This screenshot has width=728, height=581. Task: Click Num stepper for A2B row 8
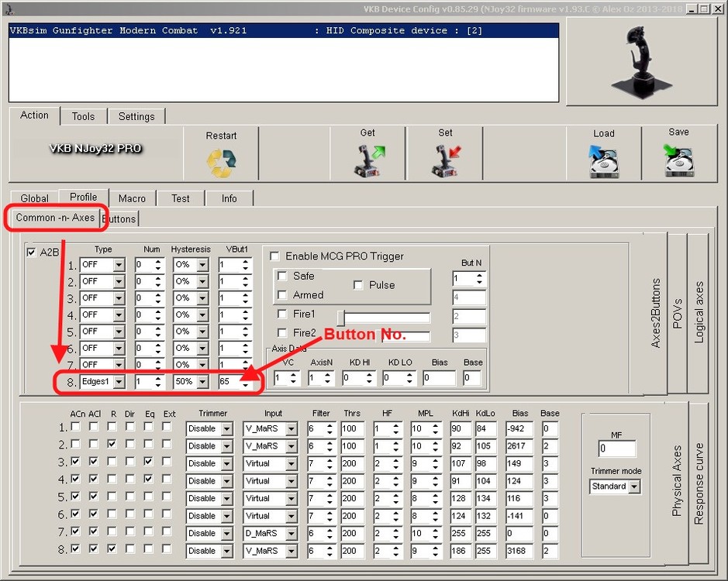(x=158, y=381)
